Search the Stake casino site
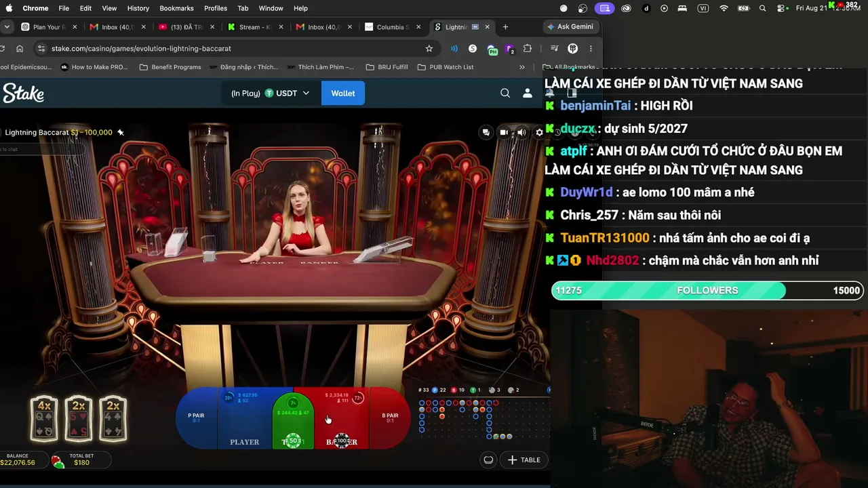 pos(505,94)
